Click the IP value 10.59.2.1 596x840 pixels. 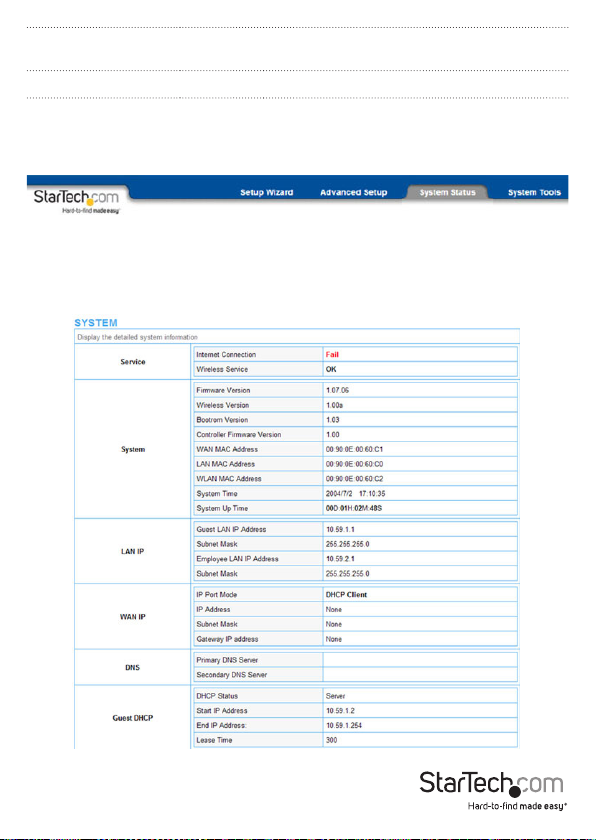pyautogui.click(x=340, y=559)
